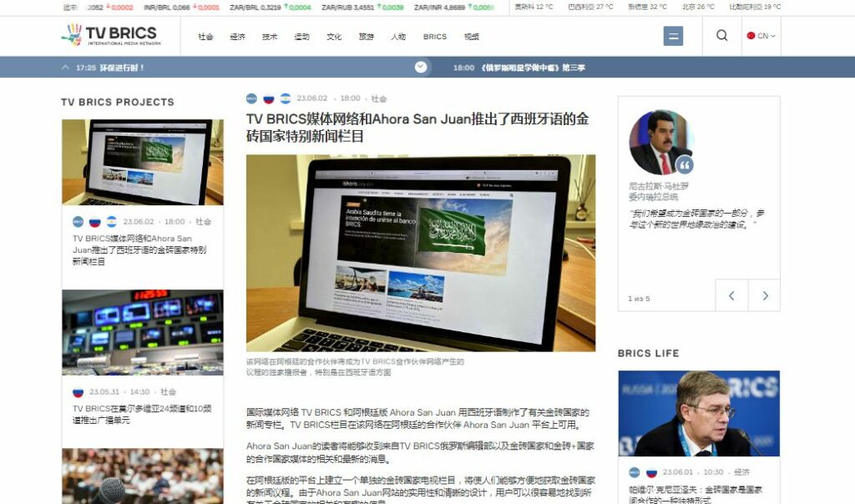This screenshot has height=504, width=855.
Task: Click the 社会 tag in the 23.05.31 card
Action: point(168,391)
